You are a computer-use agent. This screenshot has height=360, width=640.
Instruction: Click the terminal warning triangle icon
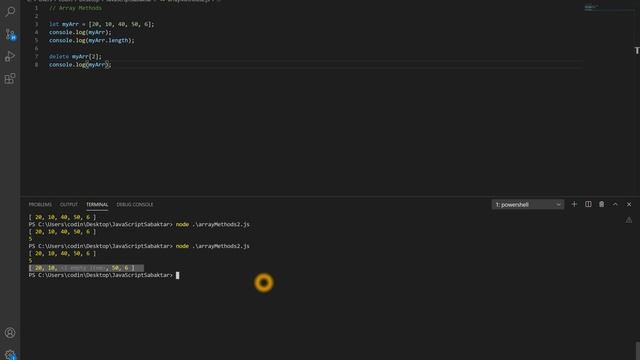point(629,220)
